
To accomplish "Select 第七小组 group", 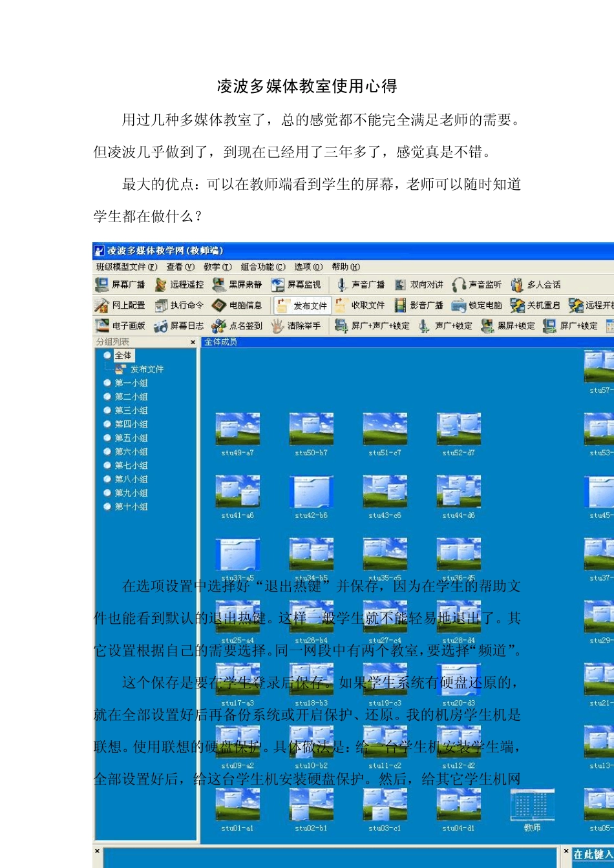I will (131, 466).
